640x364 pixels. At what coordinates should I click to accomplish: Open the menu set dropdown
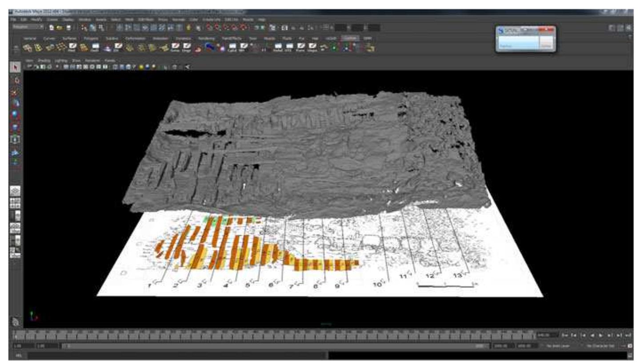tap(27, 26)
